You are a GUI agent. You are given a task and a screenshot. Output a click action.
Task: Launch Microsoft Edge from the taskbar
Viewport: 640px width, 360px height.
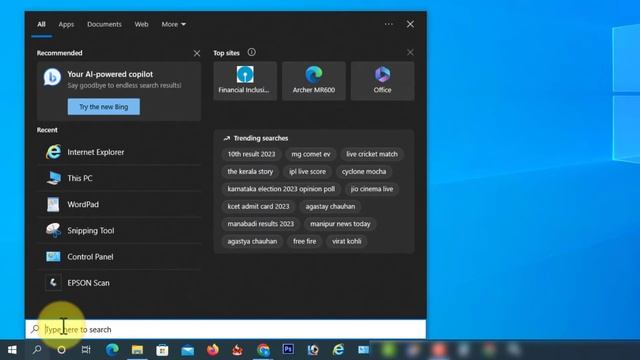click(x=112, y=350)
